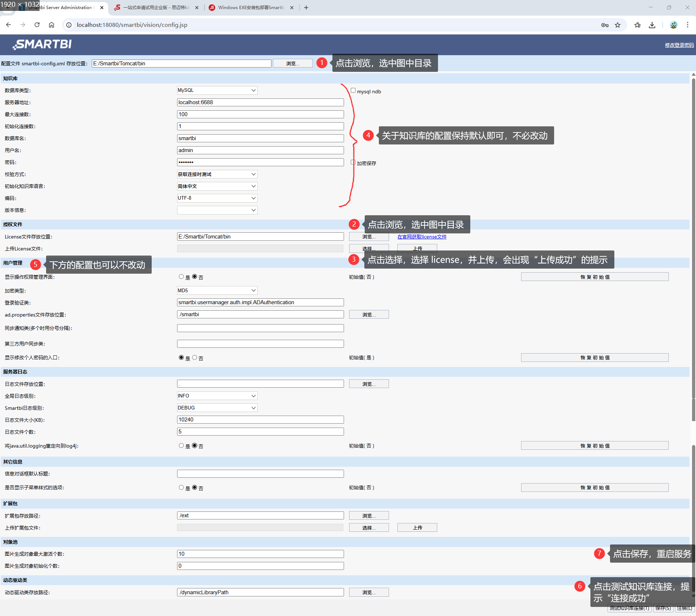Image resolution: width=696 pixels, height=616 pixels.
Task: Select 否 for 显示操作权限管理界面
Action: pyautogui.click(x=195, y=277)
